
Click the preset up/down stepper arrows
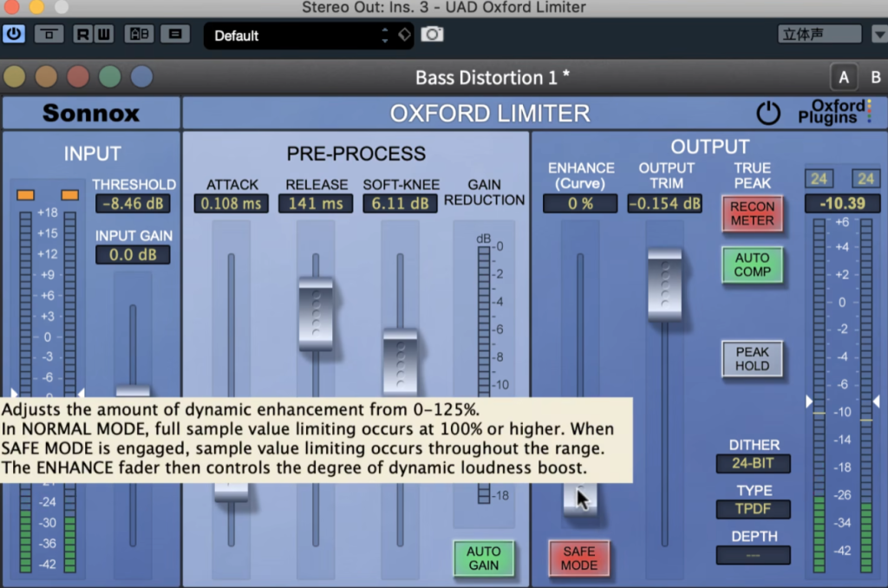[385, 36]
